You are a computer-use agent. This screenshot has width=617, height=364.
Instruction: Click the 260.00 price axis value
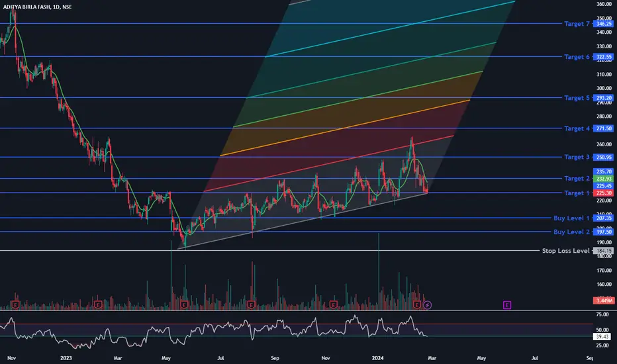coord(604,144)
